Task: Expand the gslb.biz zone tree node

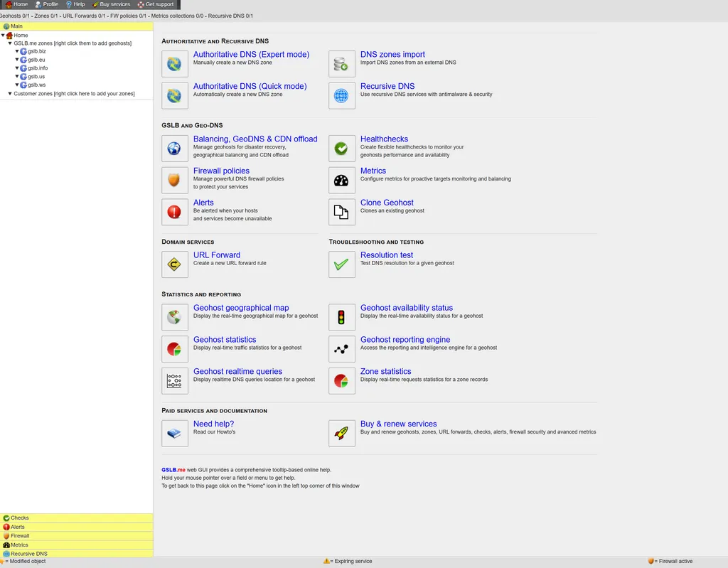Action: 17,52
